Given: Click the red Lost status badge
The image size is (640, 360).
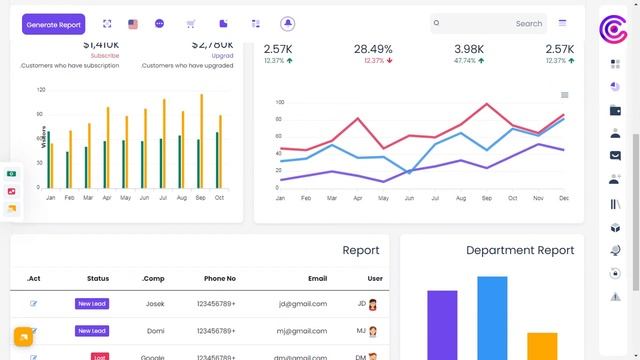Looking at the screenshot, I should coord(100,356).
